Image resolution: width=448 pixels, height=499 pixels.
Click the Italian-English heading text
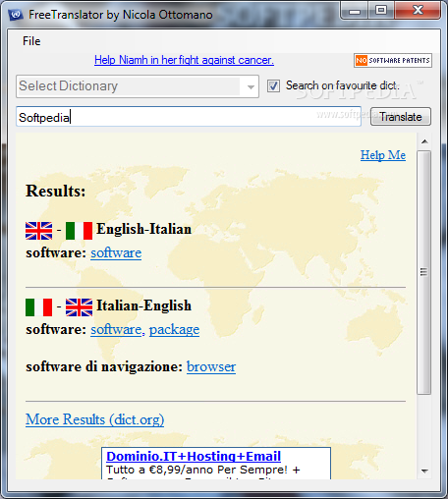pos(143,305)
